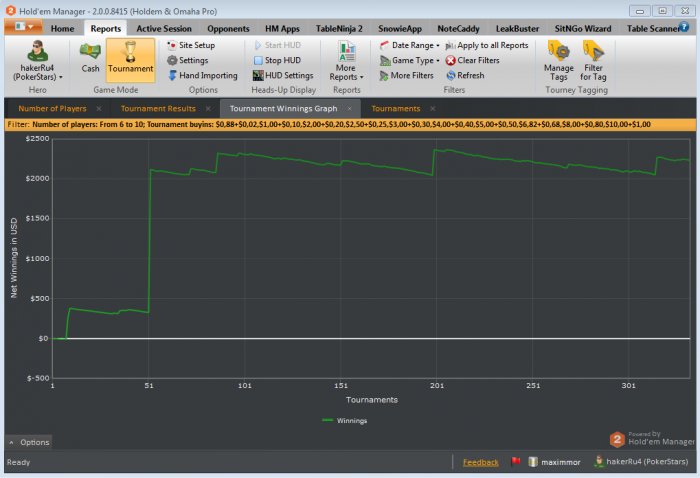
Task: Switch game mode to Cash
Action: coord(90,58)
